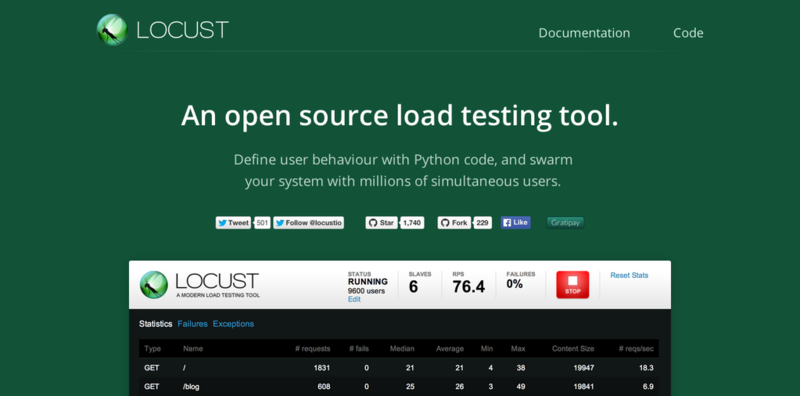Sort by the Average column header
Image resolution: width=800 pixels, height=396 pixels.
tap(449, 349)
